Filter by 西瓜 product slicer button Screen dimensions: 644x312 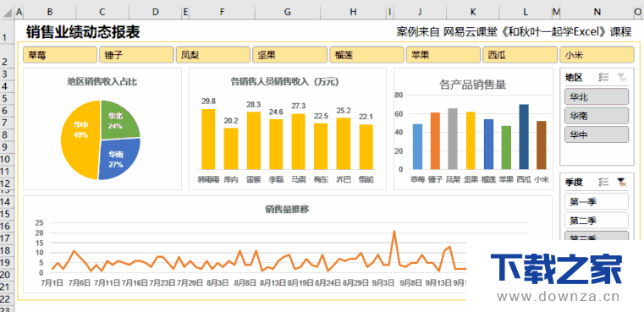point(520,55)
